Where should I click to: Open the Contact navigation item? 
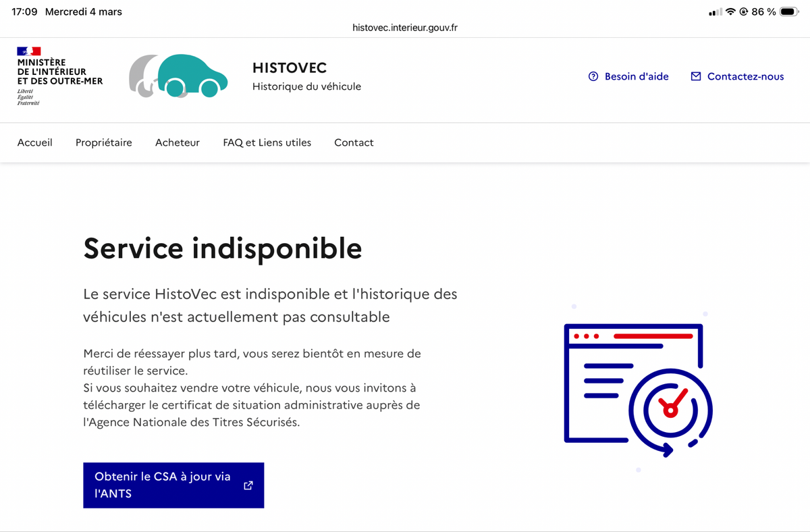(354, 142)
